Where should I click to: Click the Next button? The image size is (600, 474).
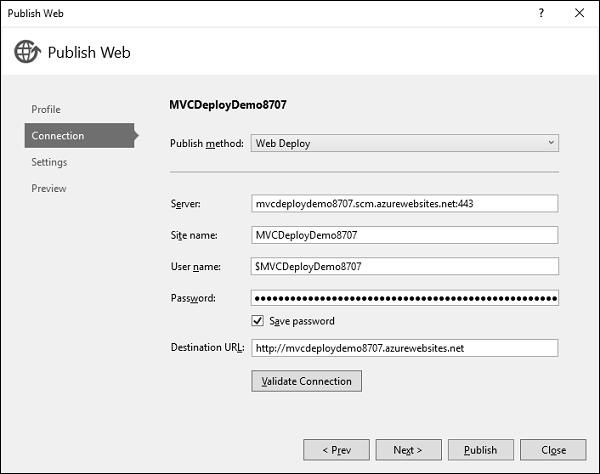pyautogui.click(x=407, y=450)
